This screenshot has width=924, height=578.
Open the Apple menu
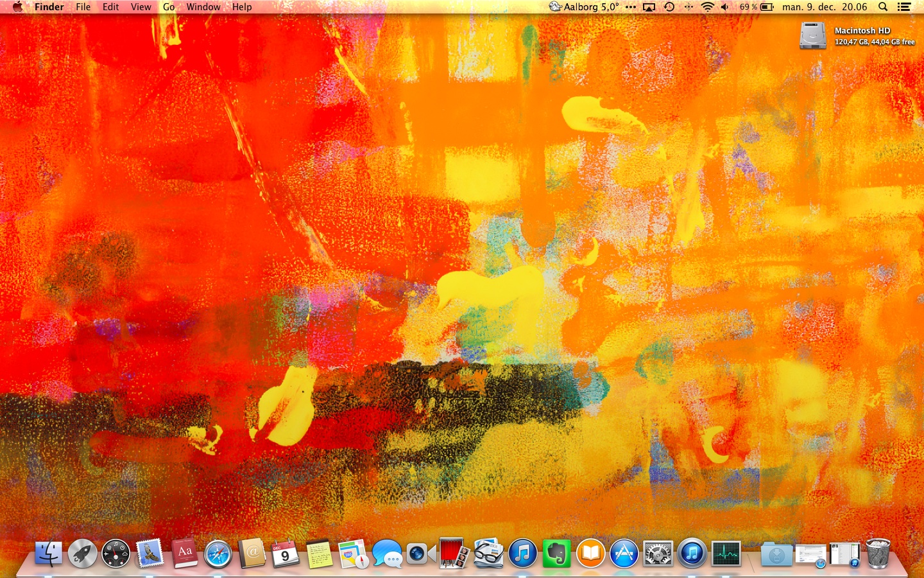click(x=17, y=7)
